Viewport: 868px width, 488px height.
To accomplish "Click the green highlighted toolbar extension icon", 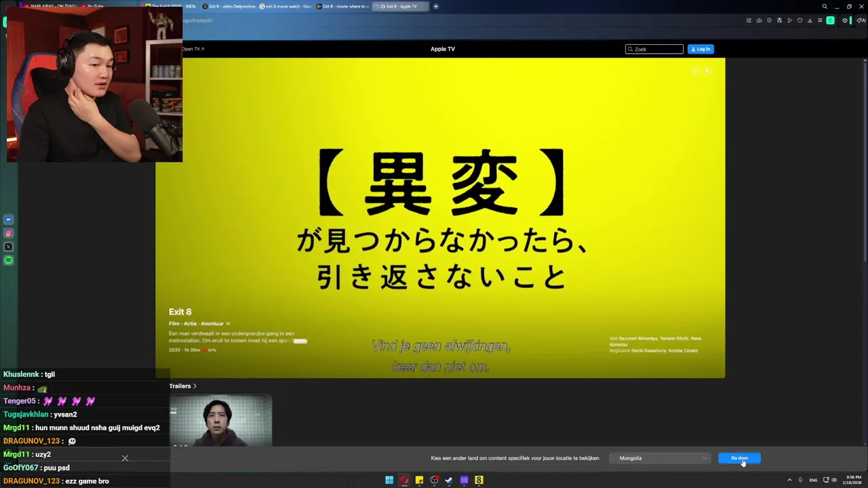I will click(x=830, y=20).
